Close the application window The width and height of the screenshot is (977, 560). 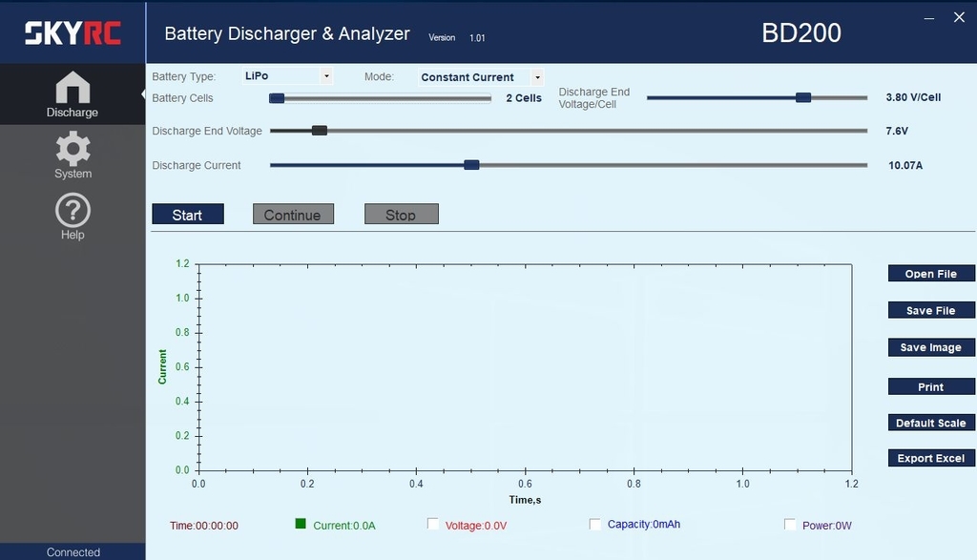click(x=959, y=17)
